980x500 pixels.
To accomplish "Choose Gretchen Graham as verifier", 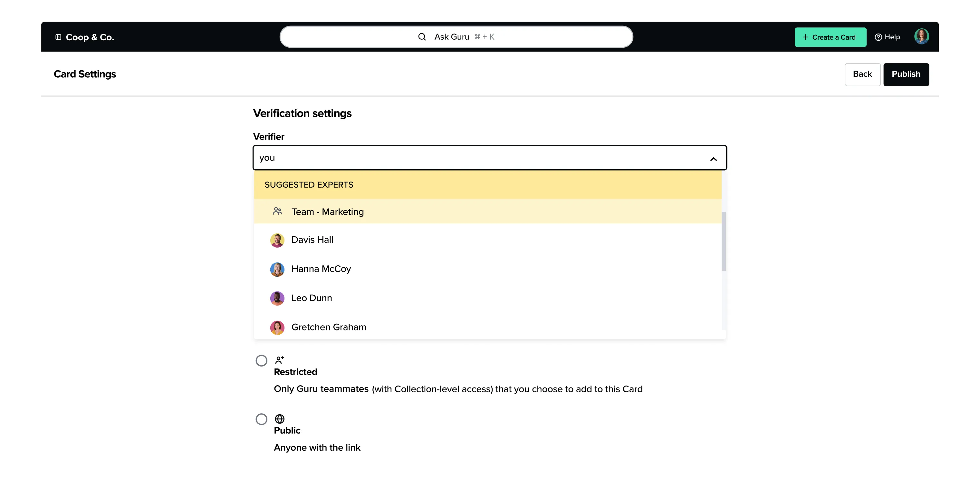I will (x=328, y=327).
